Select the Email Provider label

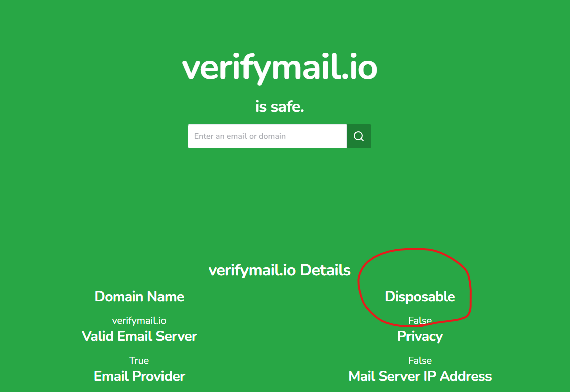(139, 376)
